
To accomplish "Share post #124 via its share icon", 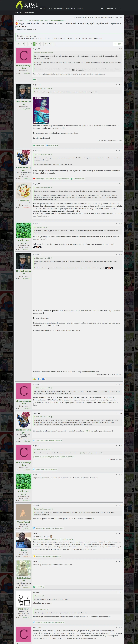I will pyautogui.click(x=117, y=184).
